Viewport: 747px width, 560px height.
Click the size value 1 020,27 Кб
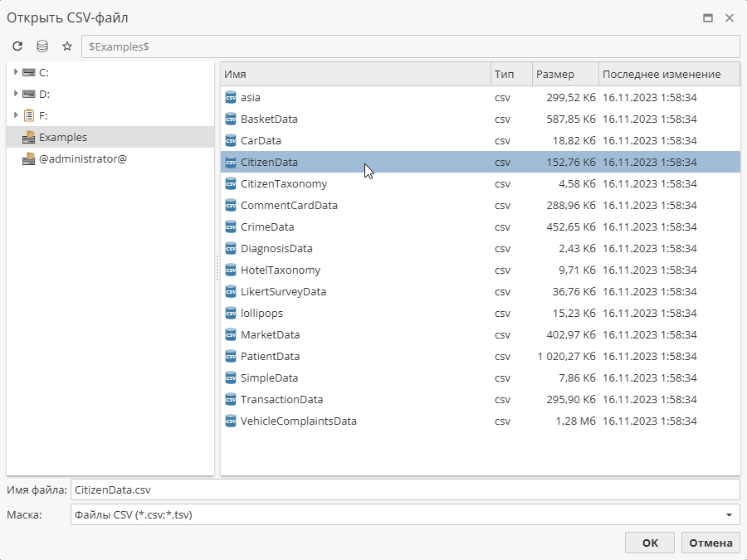coord(566,356)
